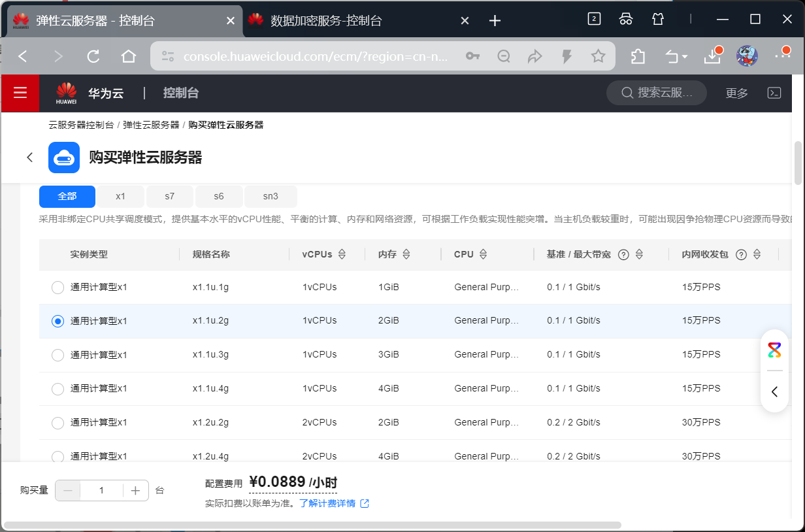
Task: Select the x1.2u.2g radio button
Action: pos(57,423)
